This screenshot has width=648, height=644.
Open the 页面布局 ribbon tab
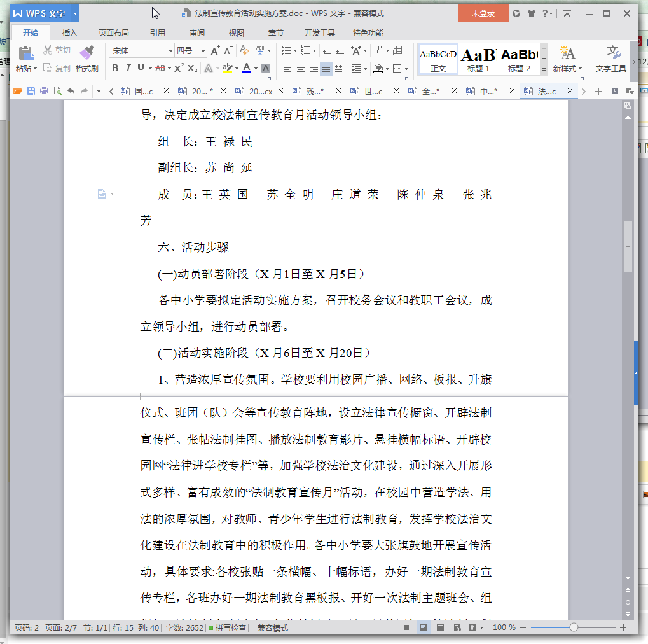pos(113,32)
